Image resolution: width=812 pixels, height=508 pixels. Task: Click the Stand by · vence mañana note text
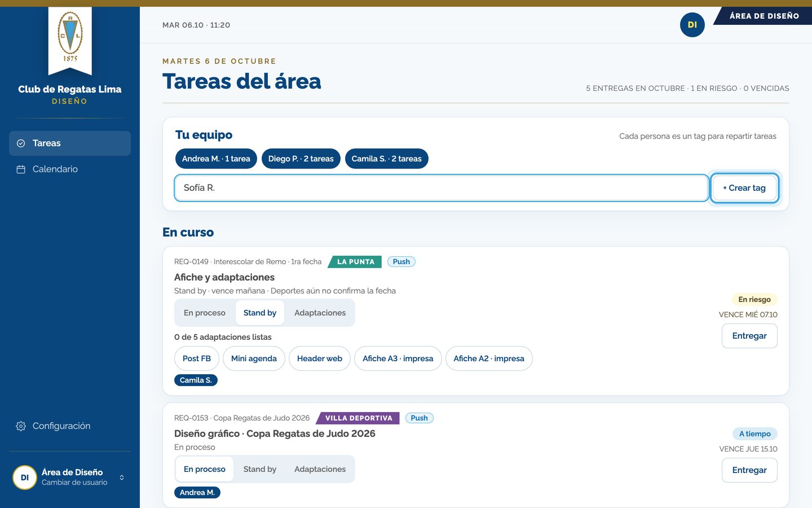coord(285,291)
